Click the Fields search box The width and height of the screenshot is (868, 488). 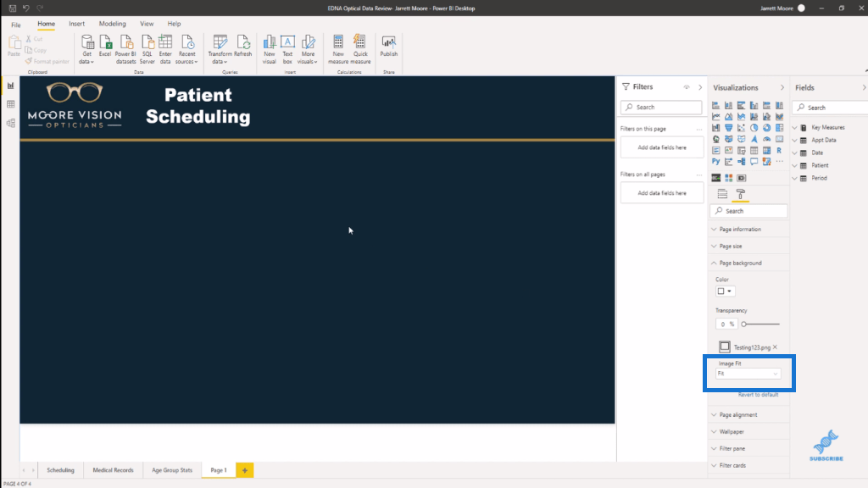831,108
